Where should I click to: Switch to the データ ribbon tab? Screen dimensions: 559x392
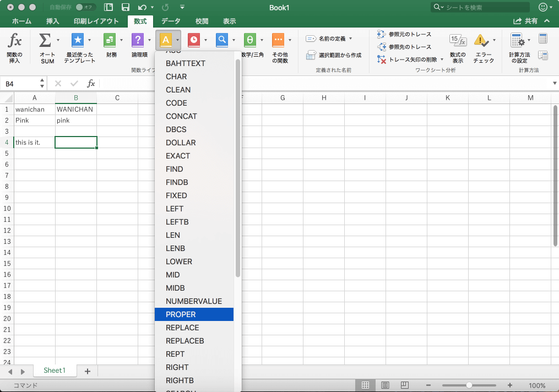point(171,21)
